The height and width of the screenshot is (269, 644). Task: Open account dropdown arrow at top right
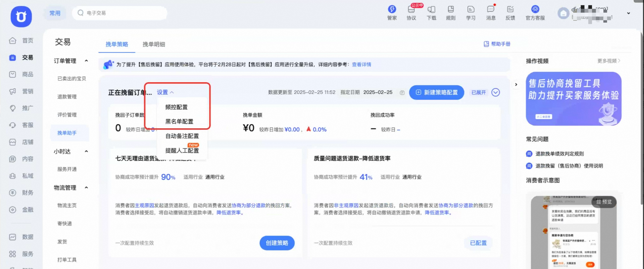pyautogui.click(x=628, y=13)
